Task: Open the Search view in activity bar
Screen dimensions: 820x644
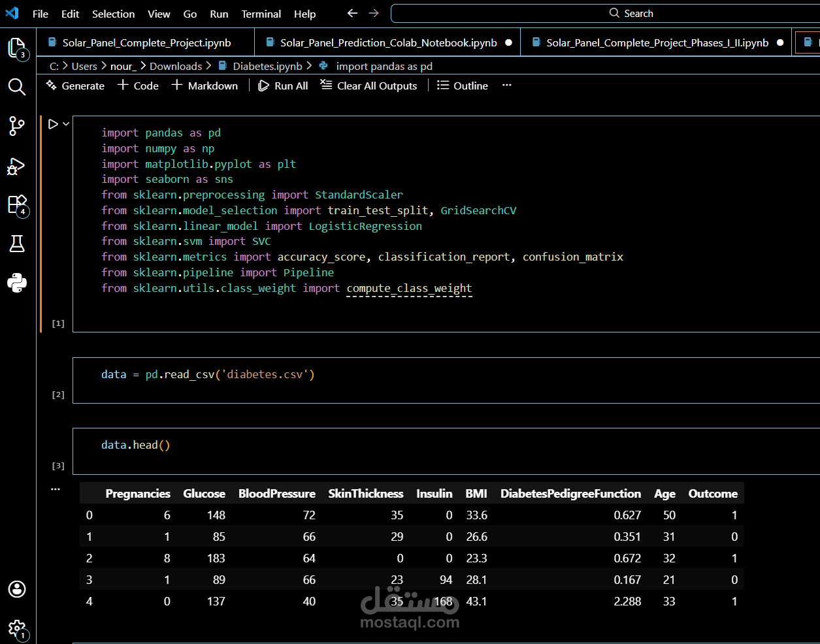Action: coord(16,87)
